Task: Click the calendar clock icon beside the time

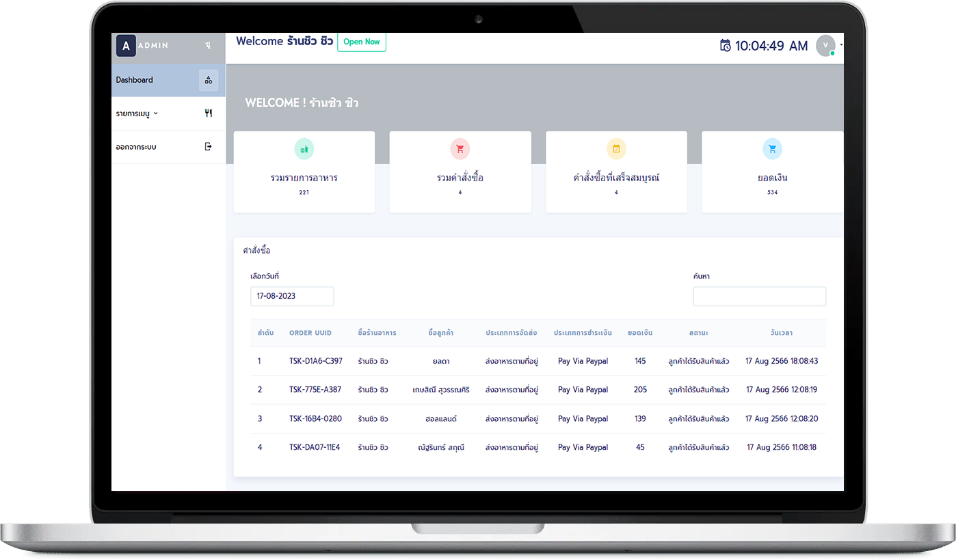Action: coord(725,44)
